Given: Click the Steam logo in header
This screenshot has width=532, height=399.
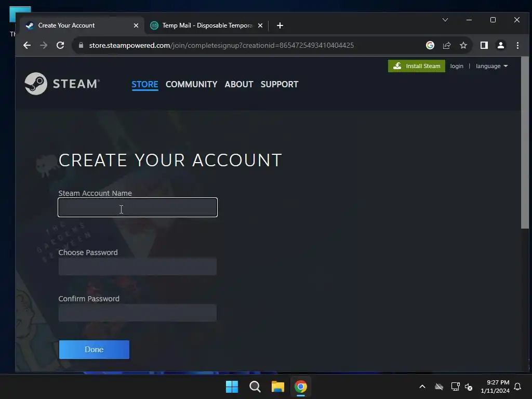Looking at the screenshot, I should click(62, 84).
